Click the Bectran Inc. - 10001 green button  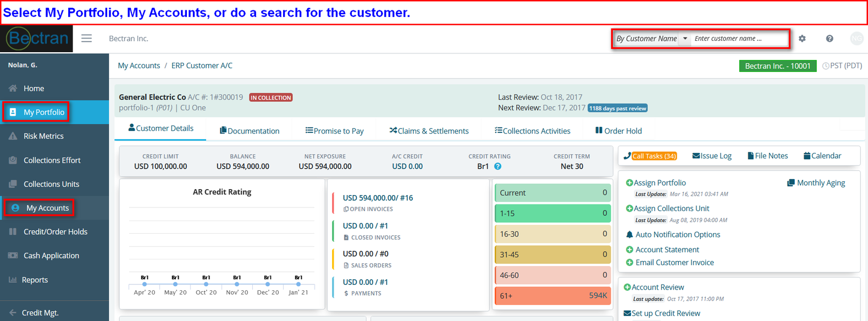coord(778,66)
